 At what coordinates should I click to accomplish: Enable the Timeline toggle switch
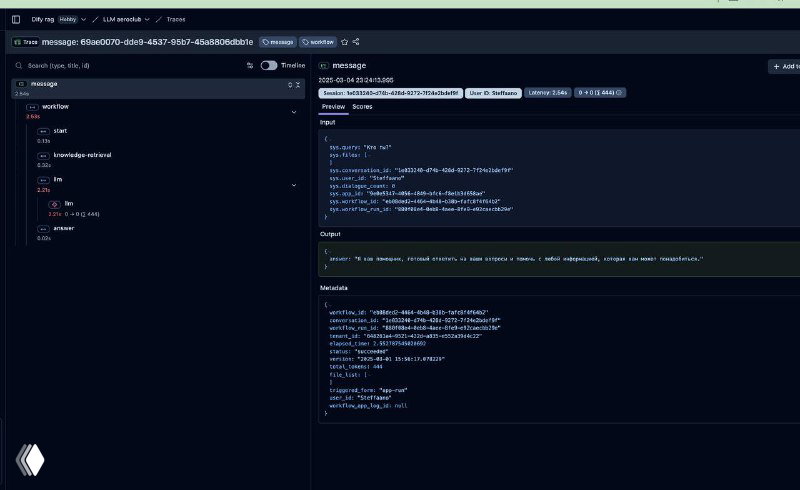(x=268, y=65)
